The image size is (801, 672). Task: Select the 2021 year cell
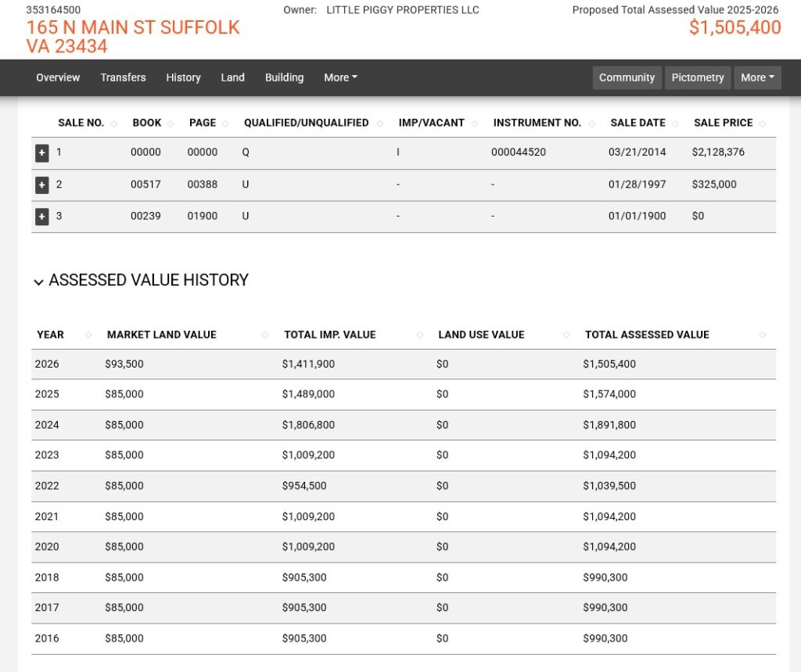coord(47,516)
